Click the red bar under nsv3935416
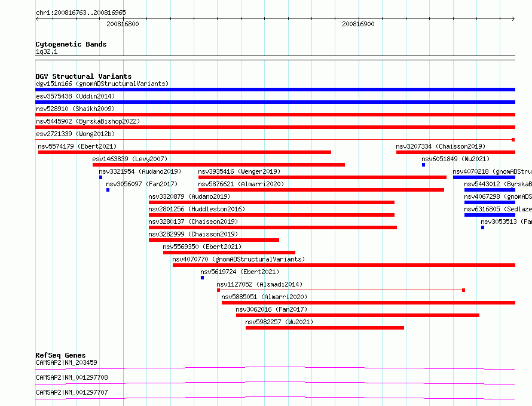The height and width of the screenshot is (406, 532). [x=322, y=177]
